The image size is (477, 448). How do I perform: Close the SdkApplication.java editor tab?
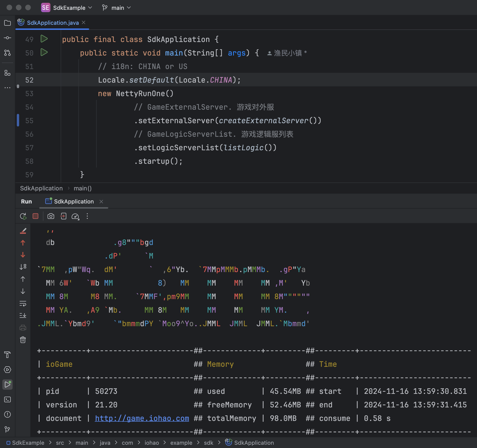[x=84, y=22]
